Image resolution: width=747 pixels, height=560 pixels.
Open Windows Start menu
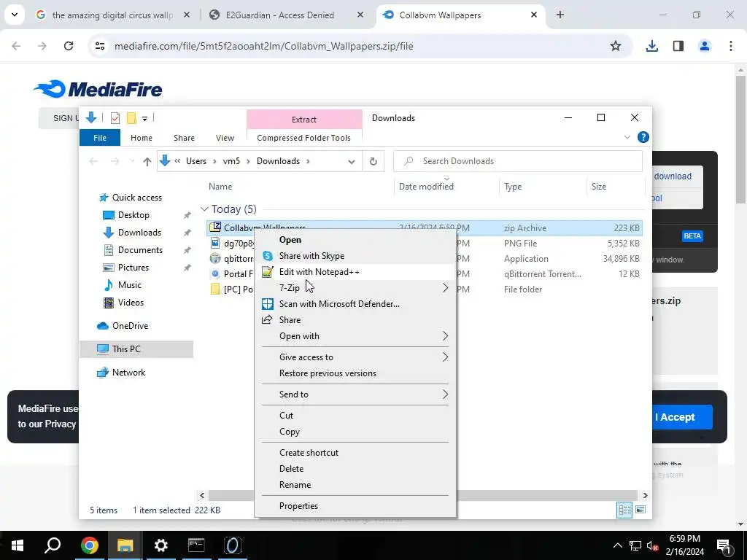click(x=18, y=545)
